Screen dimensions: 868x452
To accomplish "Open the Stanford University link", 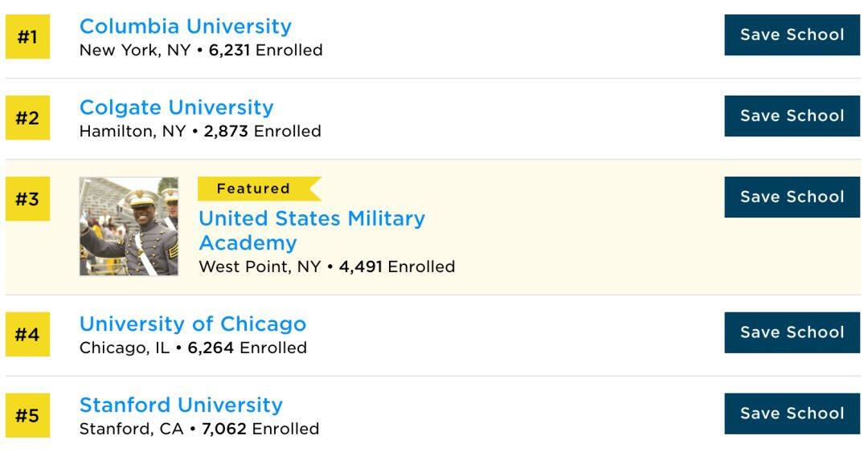I will (181, 405).
